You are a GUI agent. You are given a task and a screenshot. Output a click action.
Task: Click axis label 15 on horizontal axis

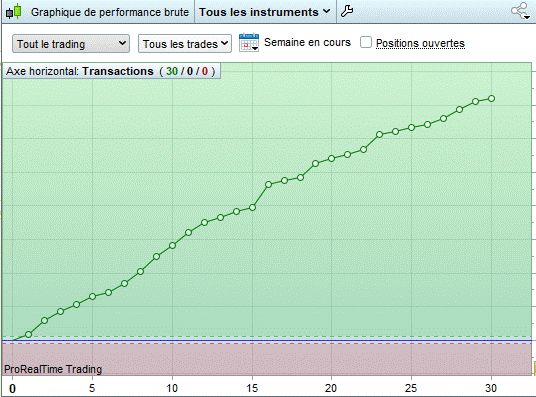tap(252, 388)
